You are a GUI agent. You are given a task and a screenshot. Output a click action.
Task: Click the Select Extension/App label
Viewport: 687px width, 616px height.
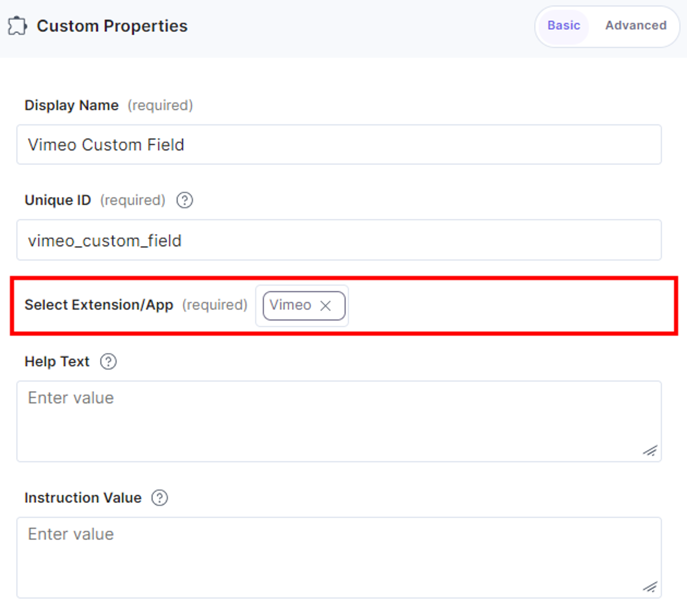tap(99, 305)
